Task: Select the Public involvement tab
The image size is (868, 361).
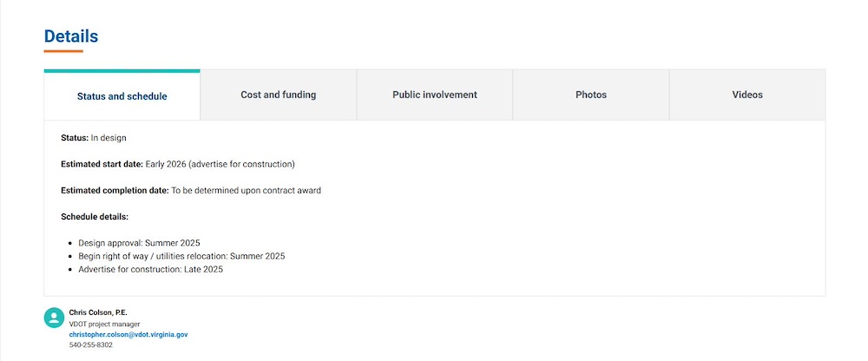Action: (435, 95)
